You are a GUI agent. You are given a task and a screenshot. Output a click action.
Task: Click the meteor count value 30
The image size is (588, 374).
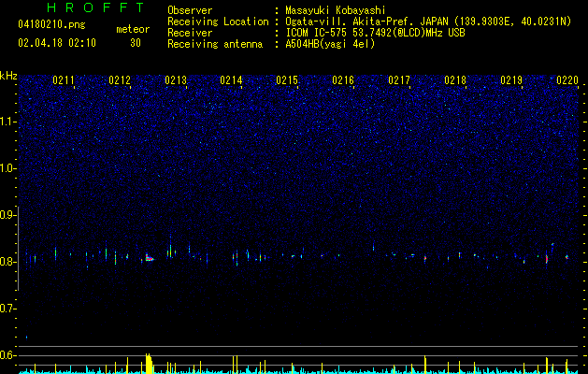[136, 43]
